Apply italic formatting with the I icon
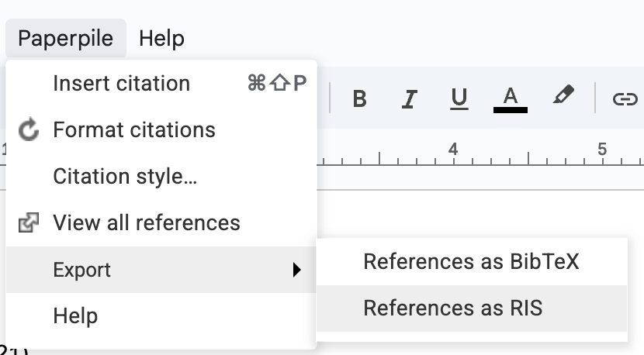The height and width of the screenshot is (355, 644). [410, 98]
